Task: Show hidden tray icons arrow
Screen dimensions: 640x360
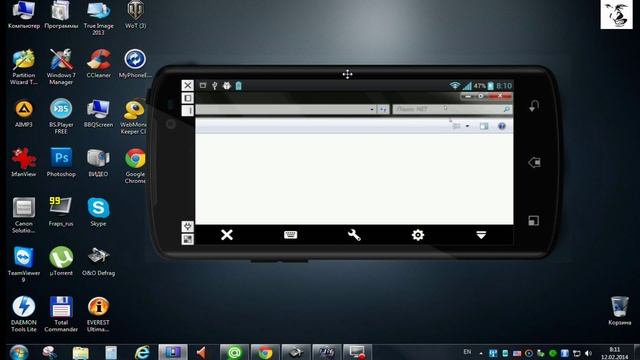Action: [x=481, y=353]
